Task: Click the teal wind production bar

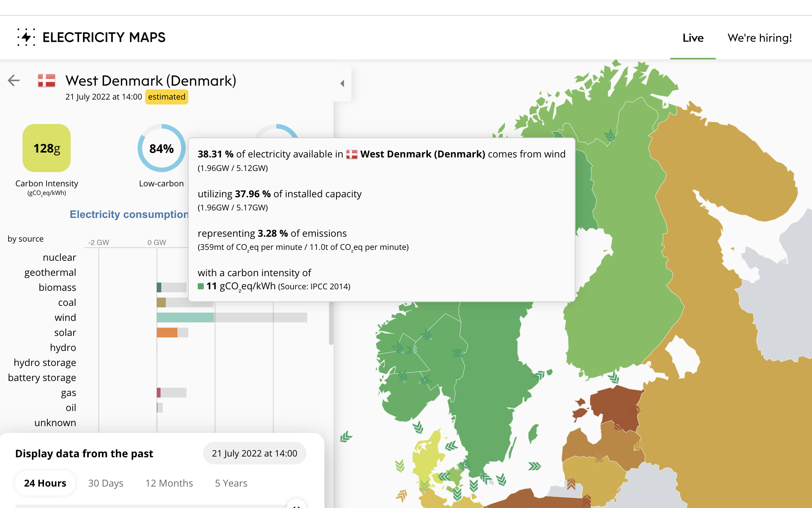Action: [185, 317]
